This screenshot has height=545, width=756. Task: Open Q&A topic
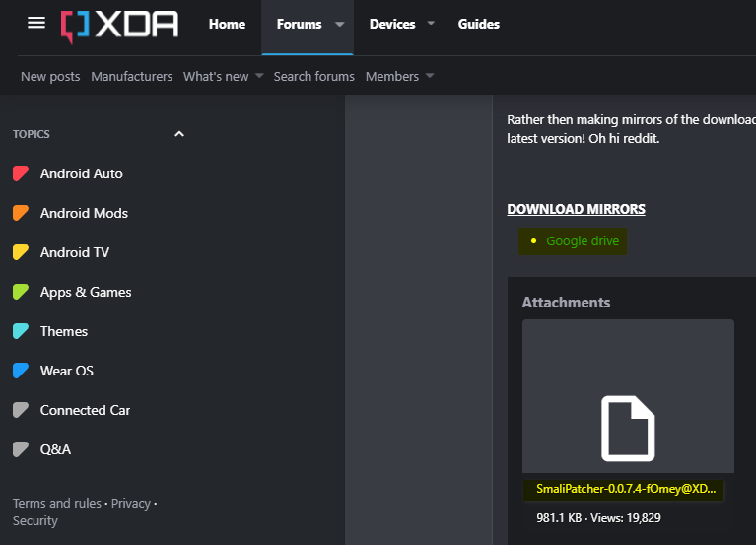coord(55,449)
